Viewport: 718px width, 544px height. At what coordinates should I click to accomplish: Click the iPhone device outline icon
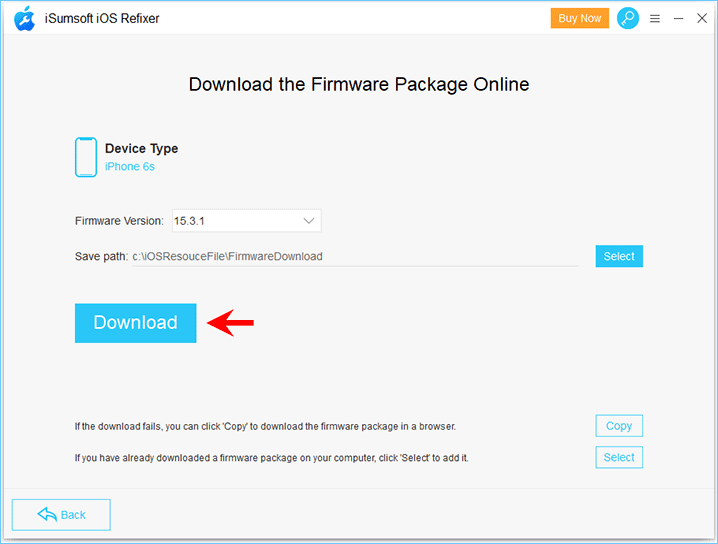pos(86,157)
